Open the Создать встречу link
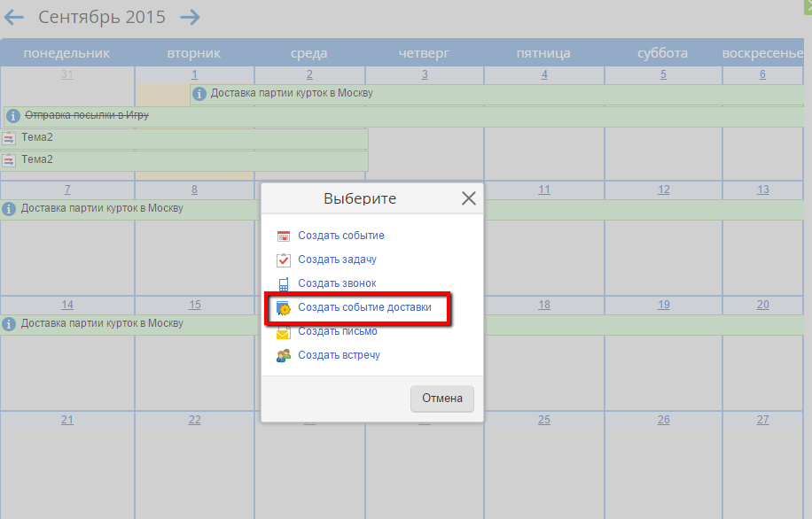The height and width of the screenshot is (519, 812). click(x=339, y=355)
